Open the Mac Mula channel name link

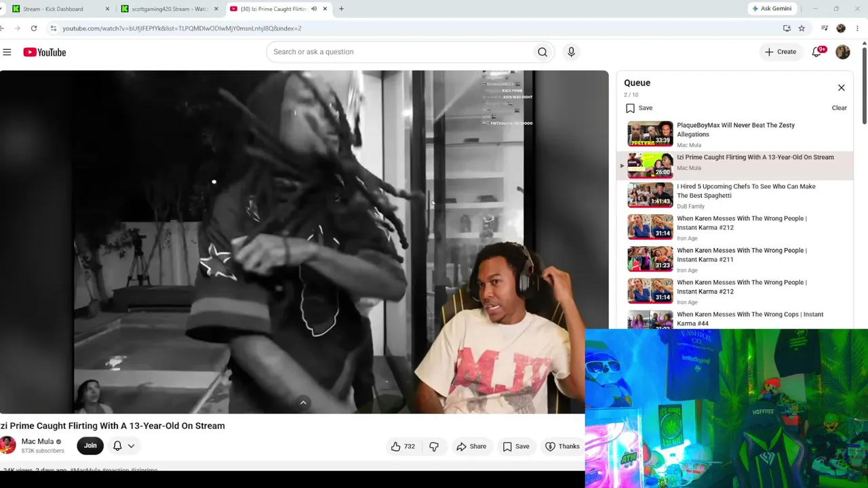coord(37,442)
